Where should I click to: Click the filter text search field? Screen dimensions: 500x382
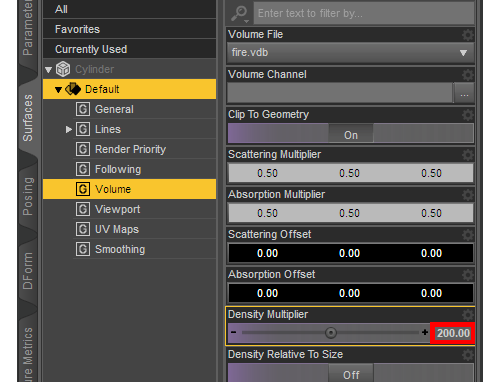point(364,13)
